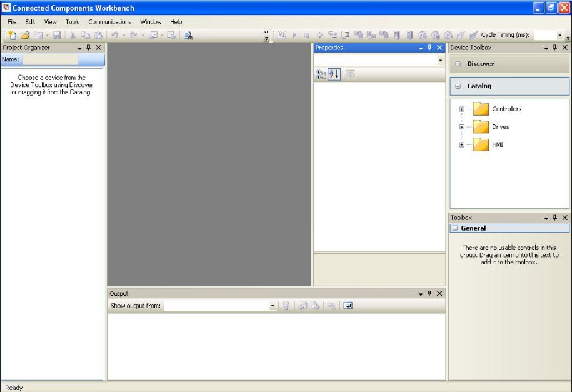Click Find Message in Code output icon
The height and width of the screenshot is (392, 572).
tap(286, 306)
